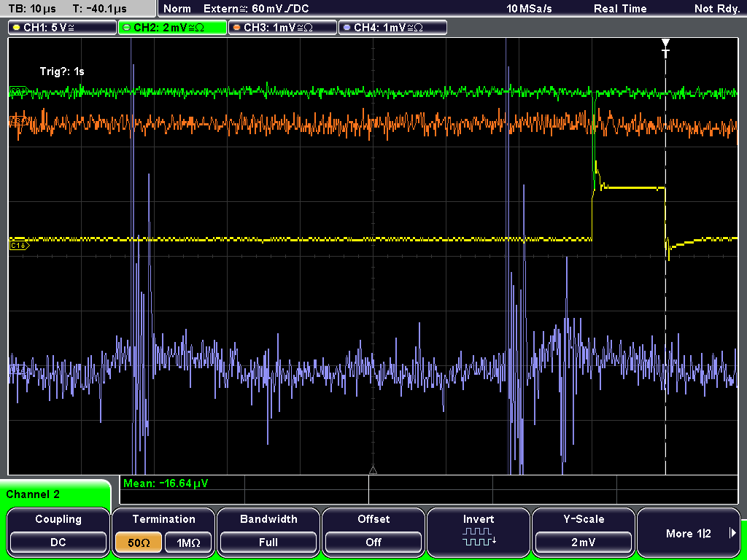Toggle the Invert waveform option

(479, 532)
